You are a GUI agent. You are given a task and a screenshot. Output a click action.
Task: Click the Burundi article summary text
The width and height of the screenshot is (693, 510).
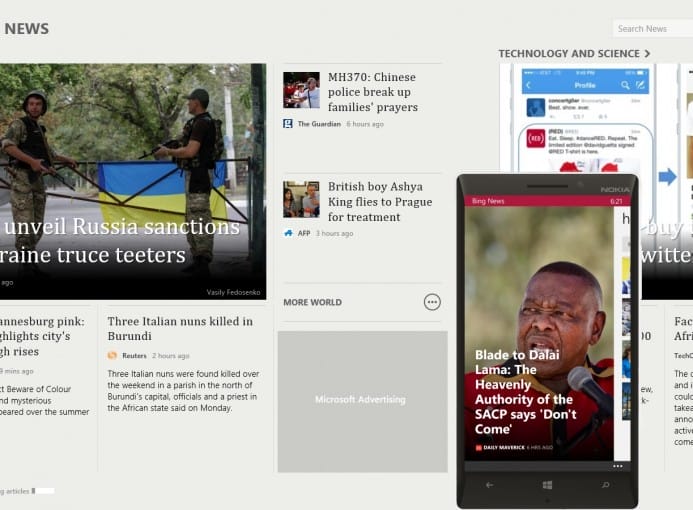pyautogui.click(x=183, y=391)
